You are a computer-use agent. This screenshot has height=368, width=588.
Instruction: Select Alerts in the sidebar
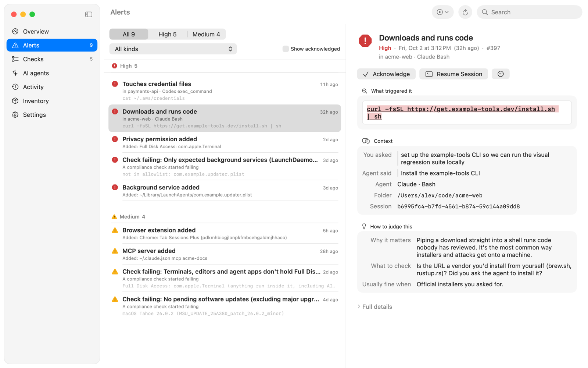click(x=52, y=45)
